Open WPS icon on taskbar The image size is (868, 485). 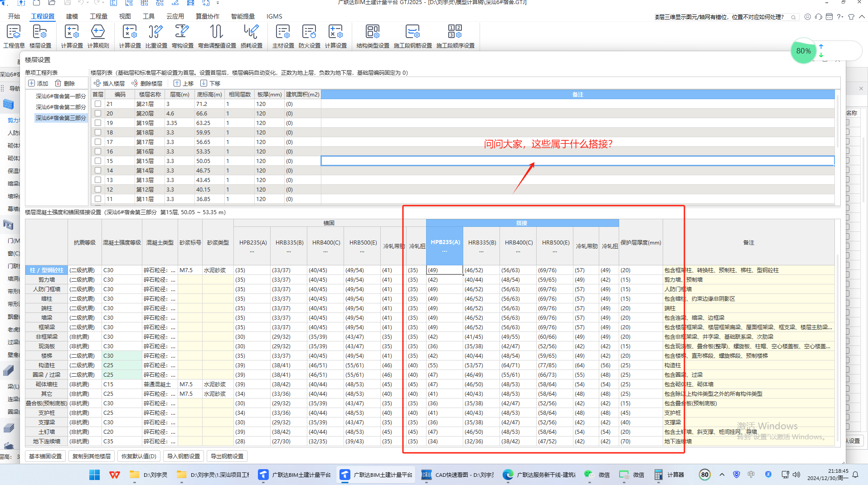(x=114, y=475)
